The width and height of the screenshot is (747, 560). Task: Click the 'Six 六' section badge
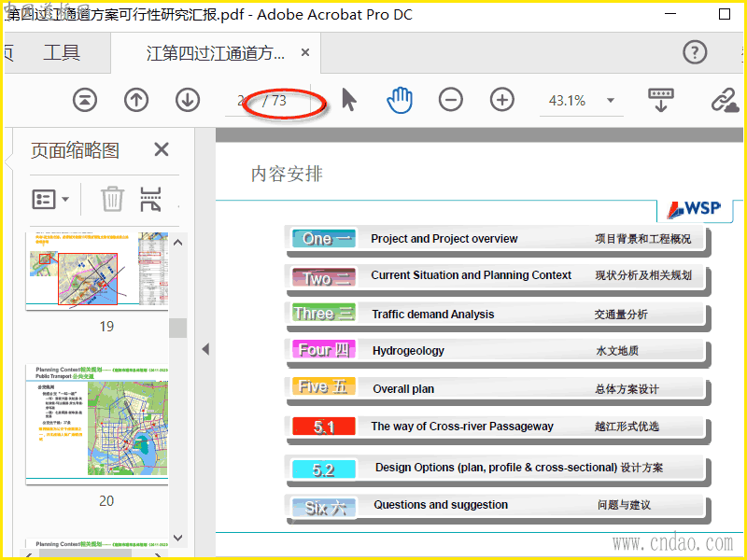pos(323,508)
